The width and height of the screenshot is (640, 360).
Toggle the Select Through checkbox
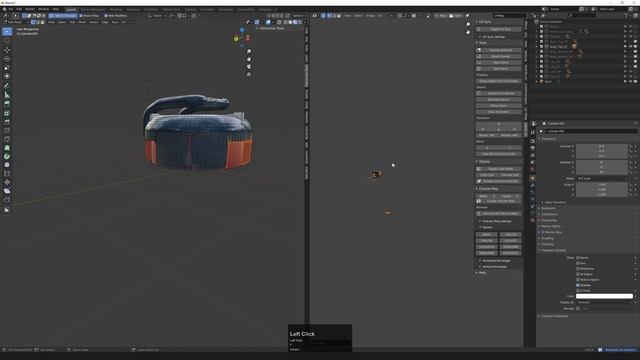point(62,16)
